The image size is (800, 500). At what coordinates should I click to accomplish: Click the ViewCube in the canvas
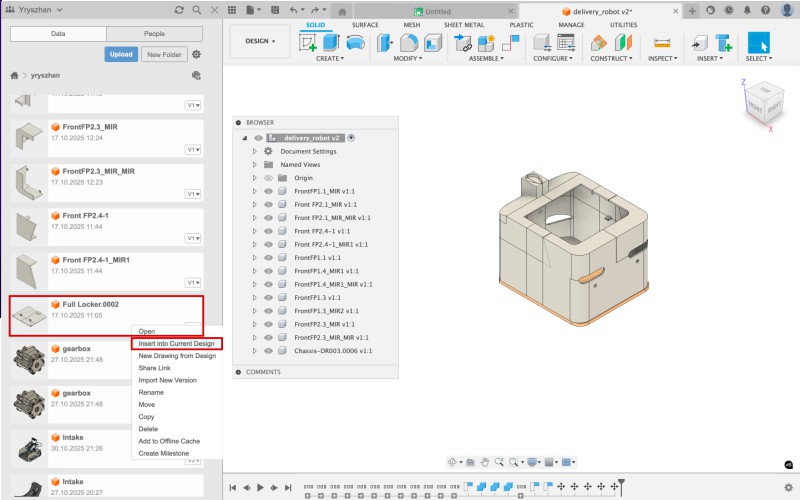pos(762,105)
